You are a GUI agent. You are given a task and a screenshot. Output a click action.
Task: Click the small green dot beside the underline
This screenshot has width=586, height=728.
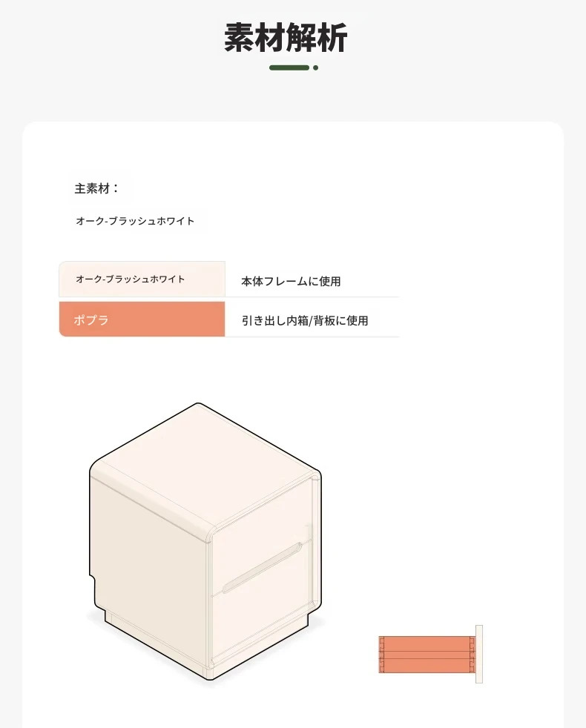click(x=316, y=67)
